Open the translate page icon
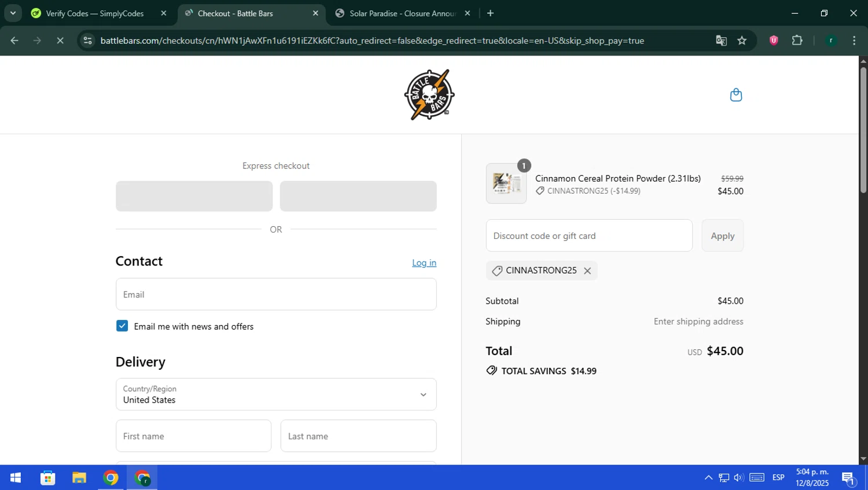This screenshot has height=490, width=868. (721, 40)
